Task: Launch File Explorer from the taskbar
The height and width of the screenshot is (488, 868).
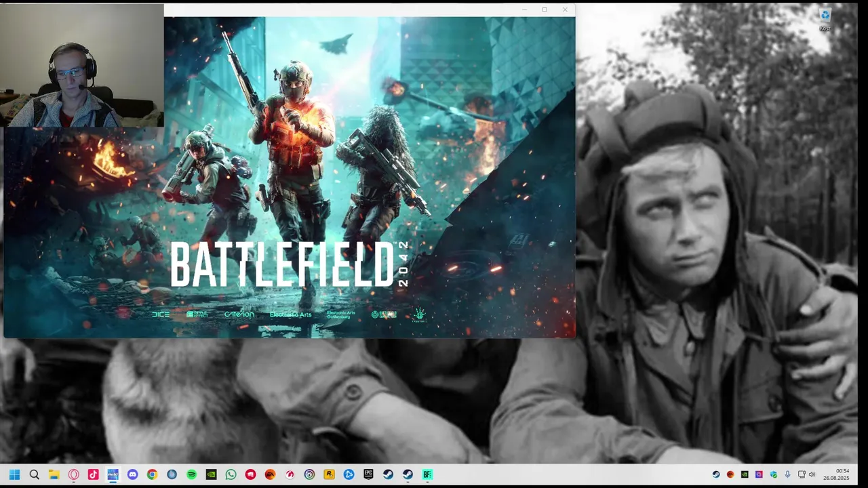Action: (54, 474)
